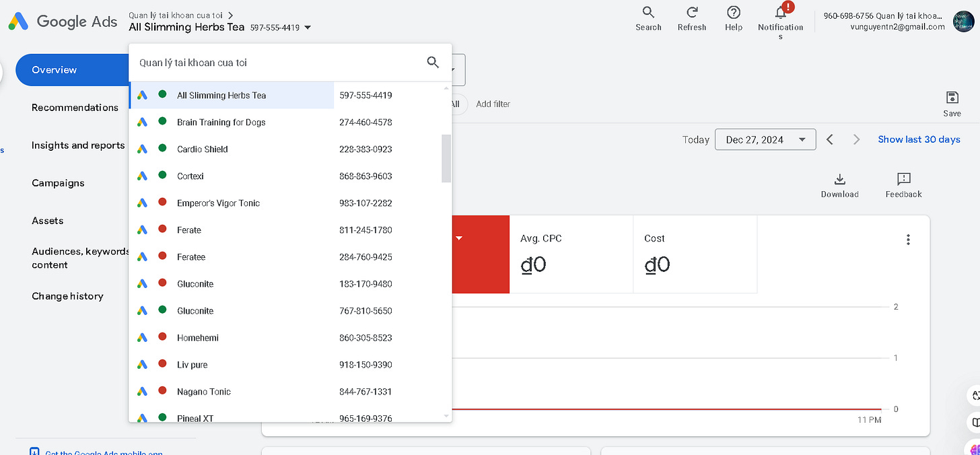This screenshot has width=980, height=455.
Task: Click the Google Ads icon beside Ferate
Action: (142, 230)
